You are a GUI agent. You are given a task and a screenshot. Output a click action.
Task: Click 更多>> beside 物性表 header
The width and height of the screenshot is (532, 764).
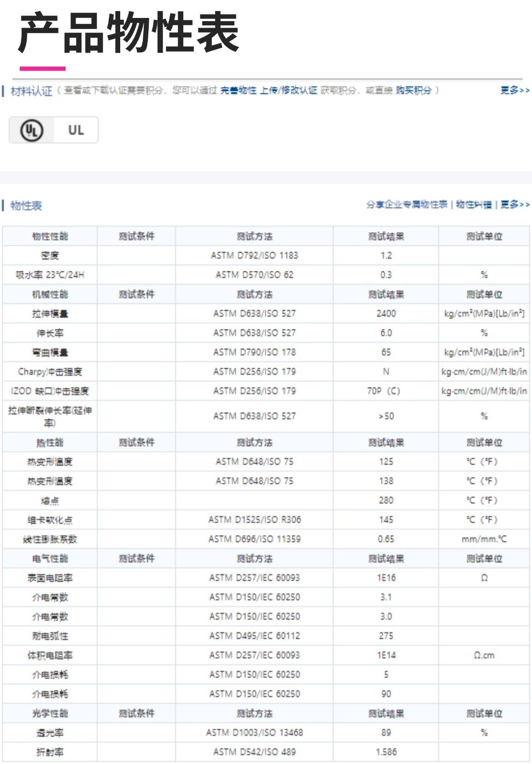(515, 205)
